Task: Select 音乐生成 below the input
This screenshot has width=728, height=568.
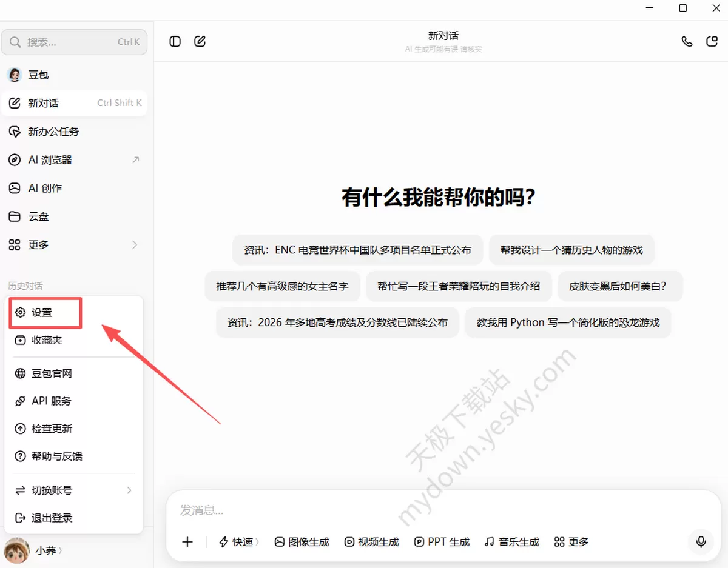Action: click(512, 542)
